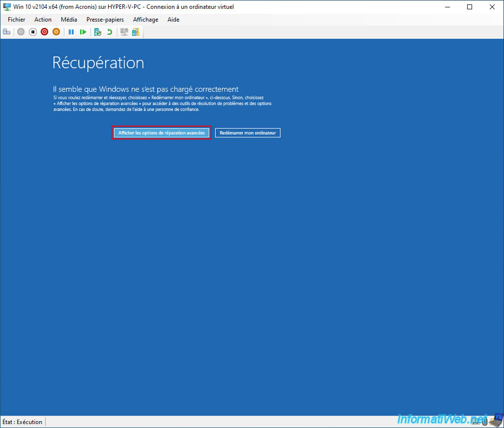Click the Récupération heading
Screen dimensions: 504x428
[x=98, y=63]
